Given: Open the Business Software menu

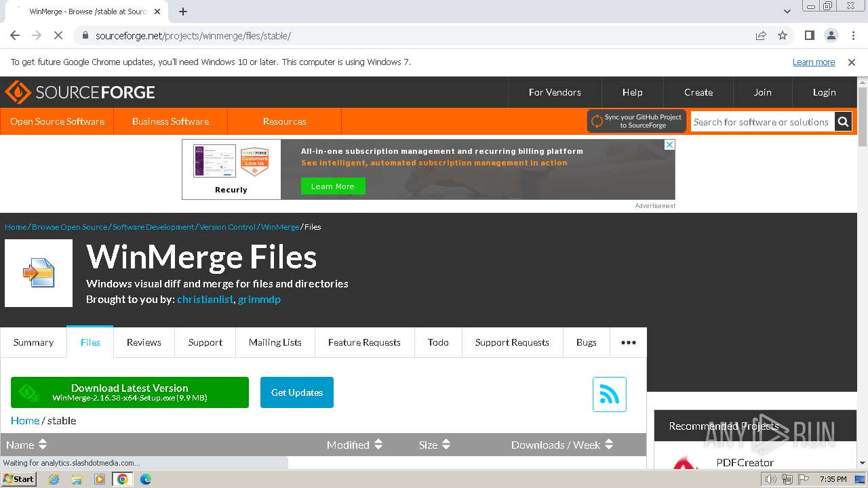Looking at the screenshot, I should pyautogui.click(x=170, y=121).
